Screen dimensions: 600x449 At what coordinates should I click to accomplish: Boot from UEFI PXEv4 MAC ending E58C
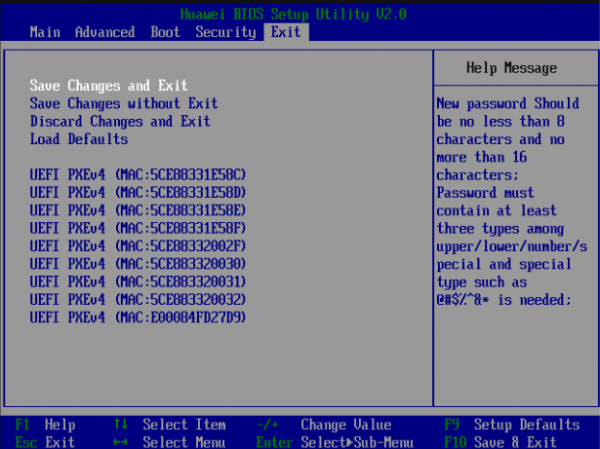pos(138,174)
